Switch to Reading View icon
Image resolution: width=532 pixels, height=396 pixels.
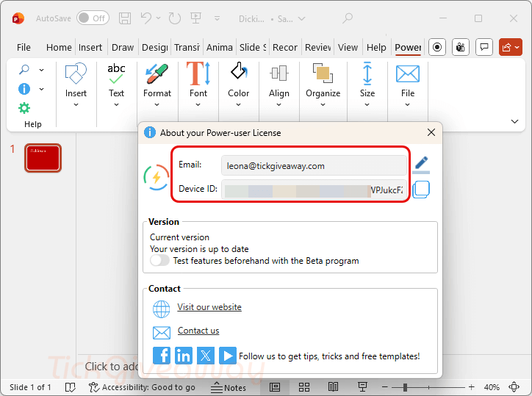pyautogui.click(x=333, y=387)
